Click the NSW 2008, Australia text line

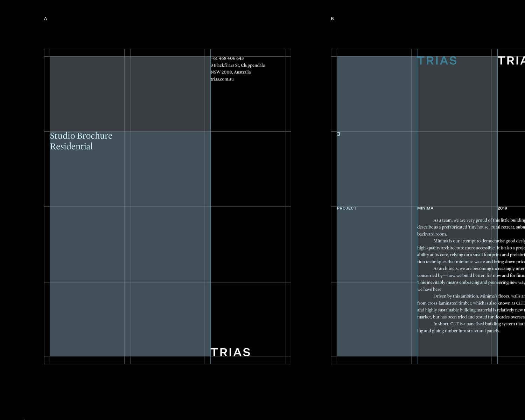(x=231, y=72)
